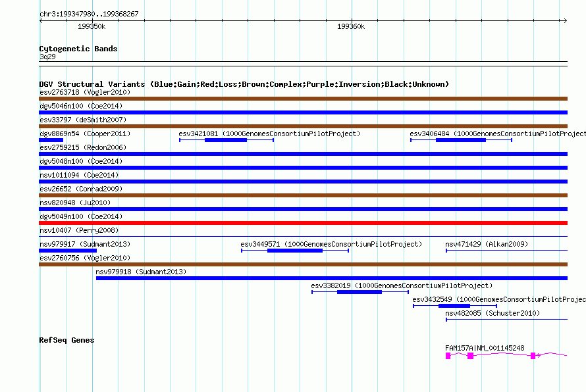Select the esv3406484 blue variant glyph
The width and height of the screenshot is (586, 392).
(461, 140)
